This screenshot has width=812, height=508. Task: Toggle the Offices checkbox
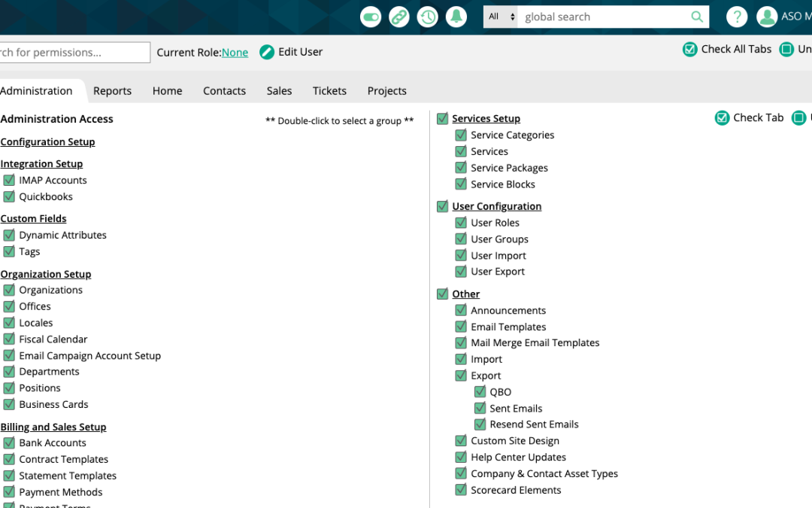(9, 306)
